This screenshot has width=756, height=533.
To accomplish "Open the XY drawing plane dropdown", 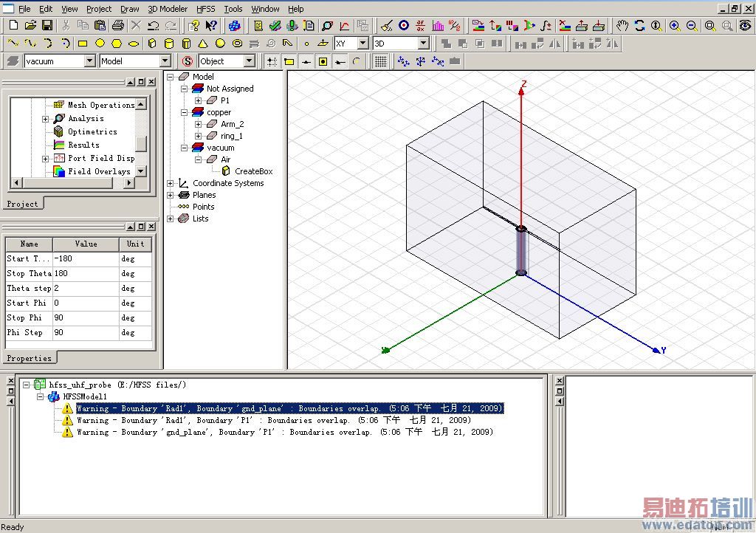I will click(362, 44).
